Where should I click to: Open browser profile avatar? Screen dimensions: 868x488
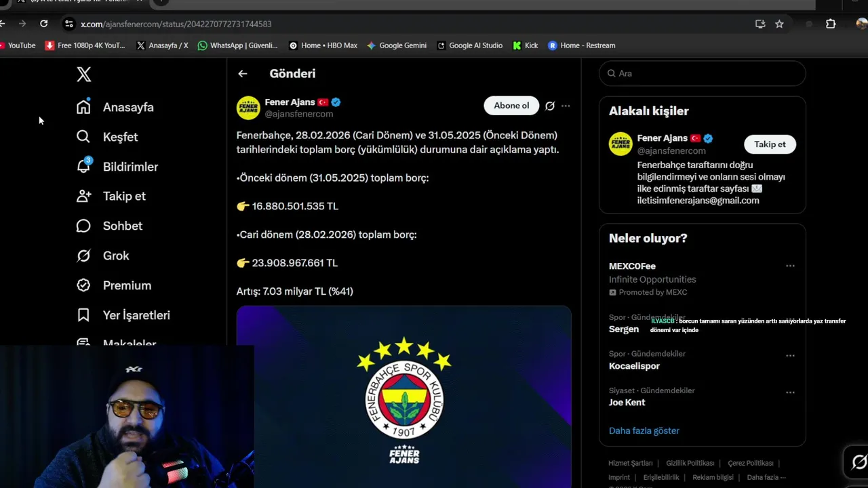click(x=862, y=24)
